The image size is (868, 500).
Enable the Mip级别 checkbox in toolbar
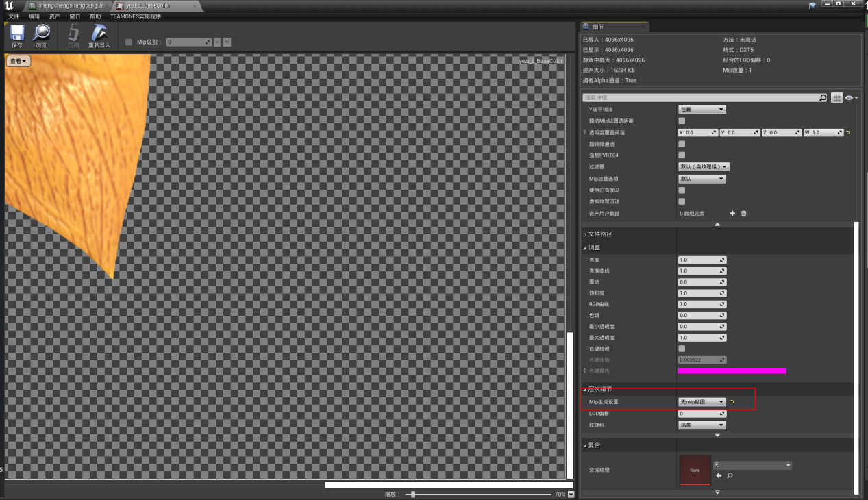[x=129, y=42]
